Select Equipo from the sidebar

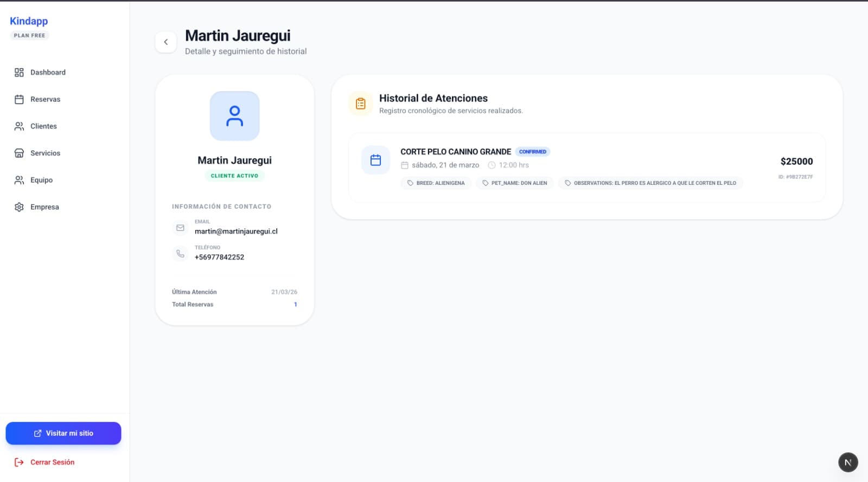[41, 180]
